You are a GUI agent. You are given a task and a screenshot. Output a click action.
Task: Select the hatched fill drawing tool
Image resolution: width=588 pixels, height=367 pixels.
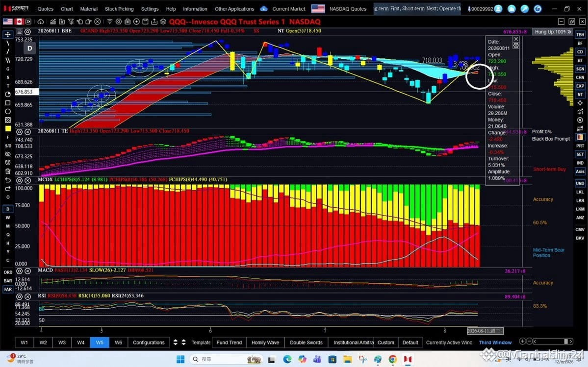pyautogui.click(x=7, y=120)
